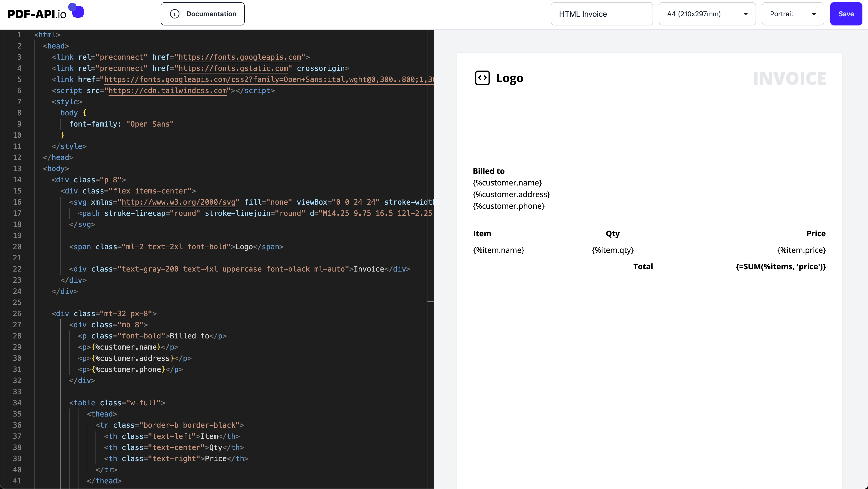Click {%item.qty} cell in preview table

click(613, 250)
